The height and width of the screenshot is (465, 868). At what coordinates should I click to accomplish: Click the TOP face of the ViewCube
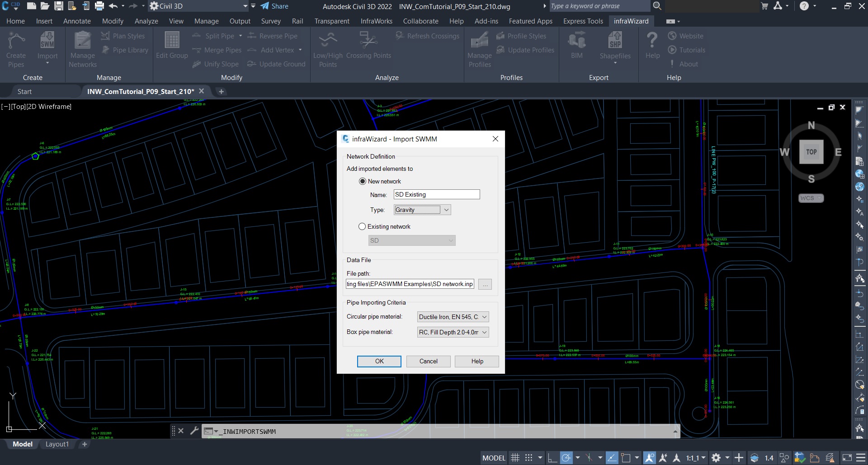pos(811,152)
